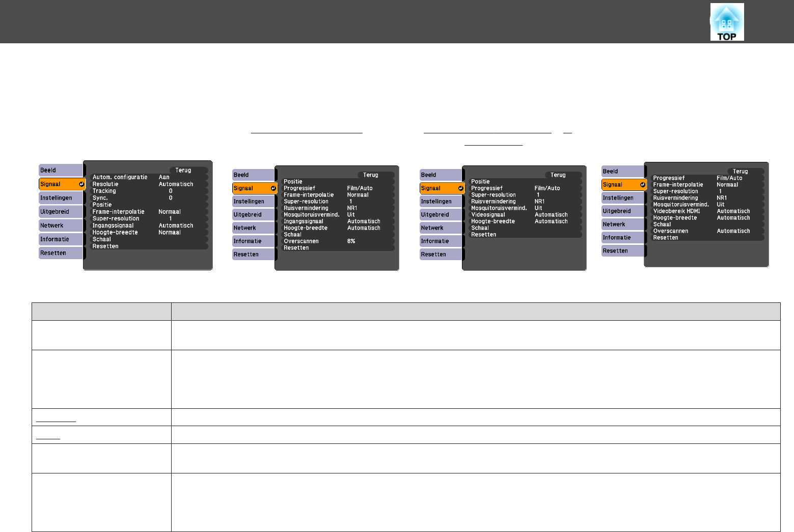The image size is (794, 532).
Task: Select the Resetten list row below Schaal in Tracking menu
Action: [x=149, y=246]
